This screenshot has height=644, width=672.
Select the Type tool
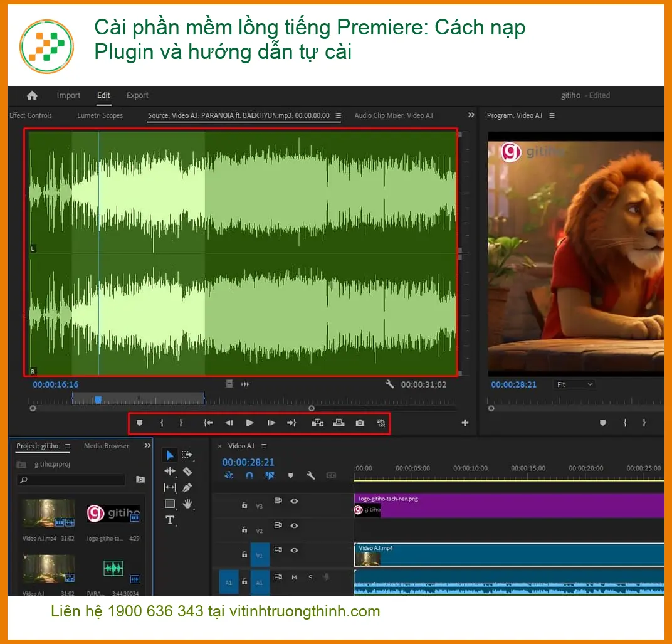tap(170, 520)
